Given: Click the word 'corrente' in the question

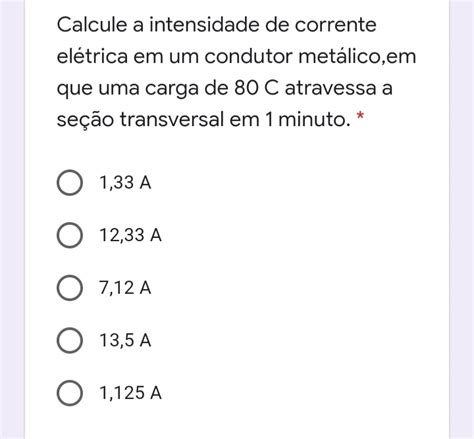Looking at the screenshot, I should 336,25.
